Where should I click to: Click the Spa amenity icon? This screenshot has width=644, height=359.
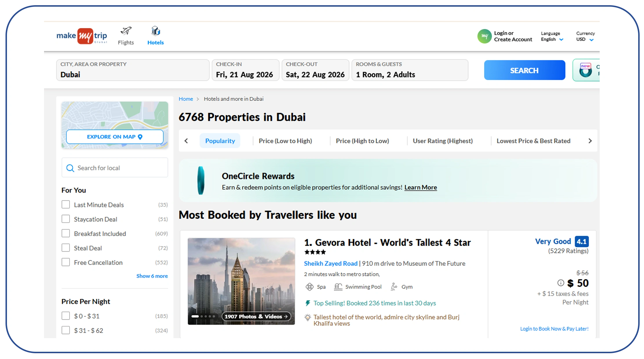click(x=309, y=287)
